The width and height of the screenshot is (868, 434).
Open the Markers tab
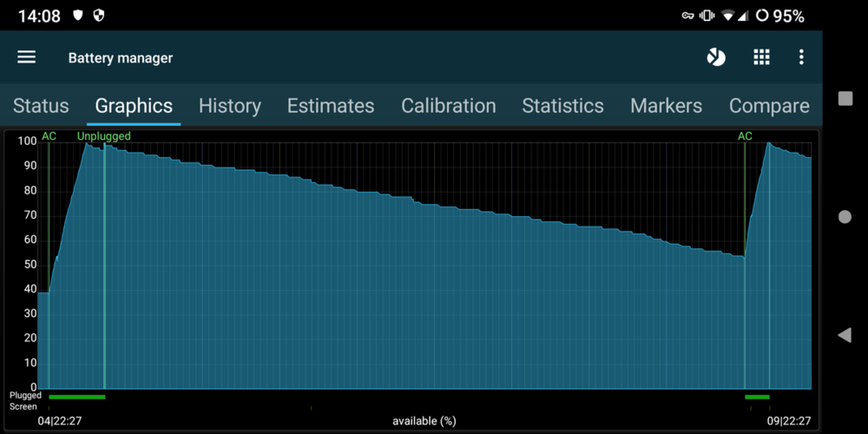click(666, 106)
